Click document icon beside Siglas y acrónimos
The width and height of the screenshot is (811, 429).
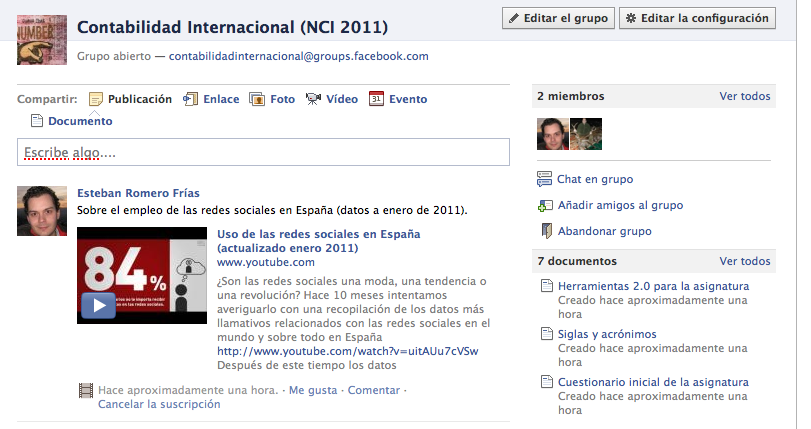click(x=547, y=334)
